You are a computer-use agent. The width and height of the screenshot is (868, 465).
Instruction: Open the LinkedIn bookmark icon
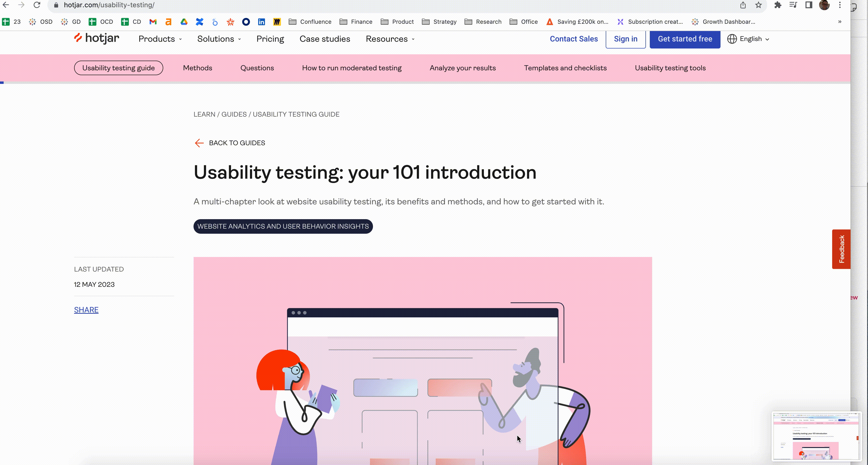[x=261, y=22]
